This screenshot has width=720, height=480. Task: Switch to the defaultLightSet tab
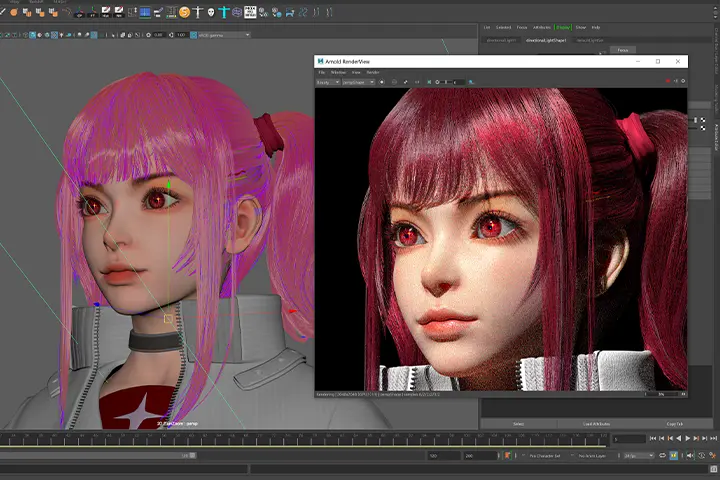tap(590, 40)
